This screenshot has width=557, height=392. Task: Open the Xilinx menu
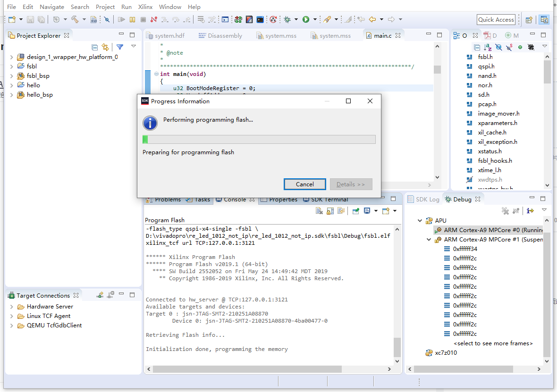coord(145,7)
